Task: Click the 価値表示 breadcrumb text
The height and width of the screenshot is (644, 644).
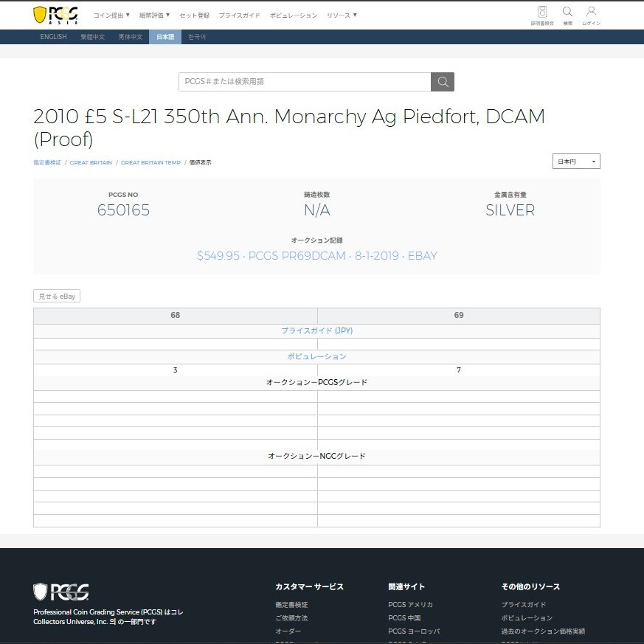Action: coord(200,162)
